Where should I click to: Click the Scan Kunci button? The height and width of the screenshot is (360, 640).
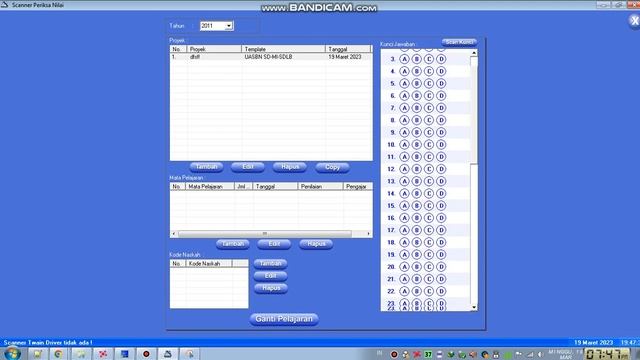(459, 42)
